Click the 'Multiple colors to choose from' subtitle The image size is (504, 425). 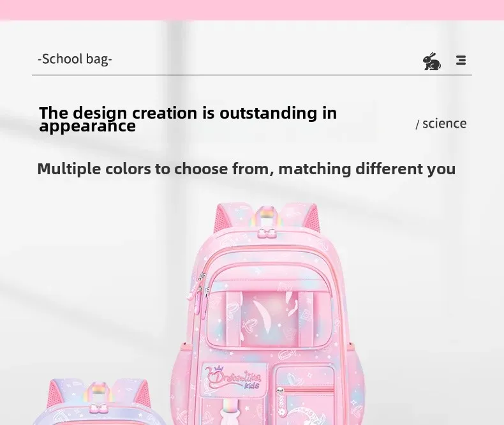246,168
